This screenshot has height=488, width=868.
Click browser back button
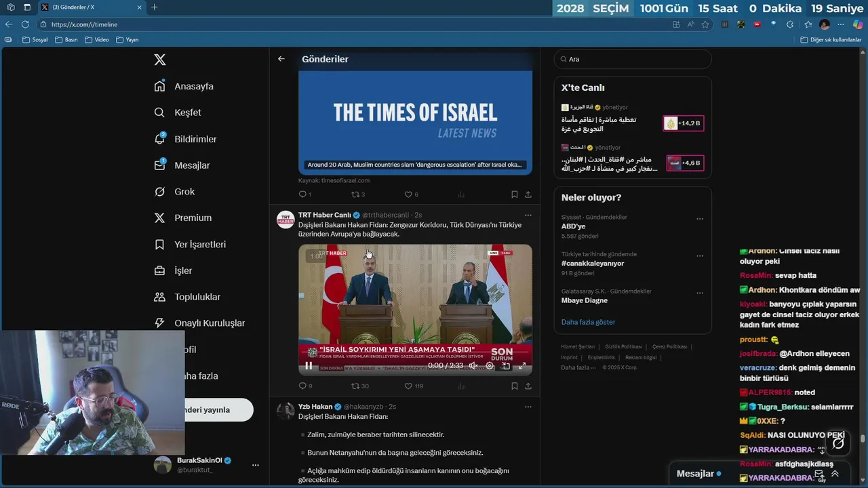pos(10,24)
